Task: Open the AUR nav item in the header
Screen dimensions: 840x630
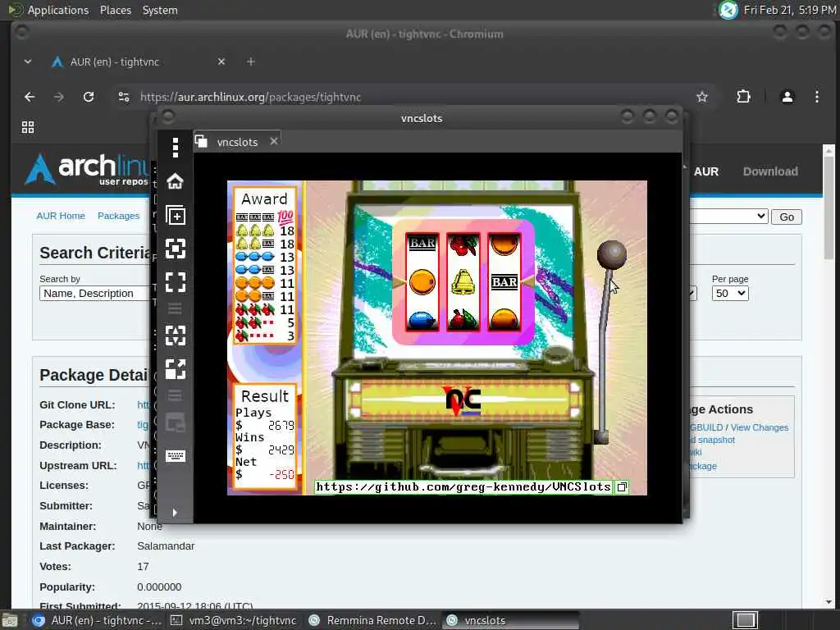Action: 706,171
